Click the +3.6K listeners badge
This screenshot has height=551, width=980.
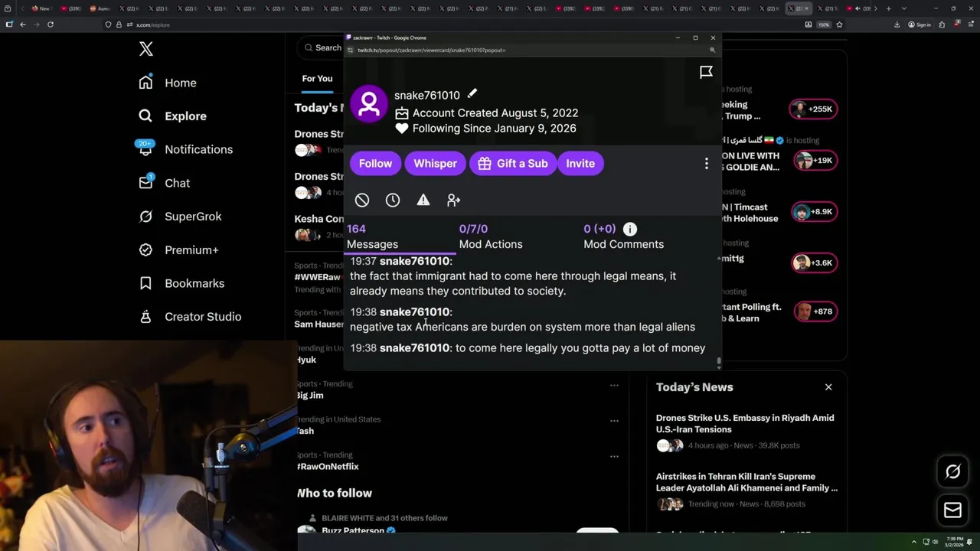pyautogui.click(x=813, y=262)
